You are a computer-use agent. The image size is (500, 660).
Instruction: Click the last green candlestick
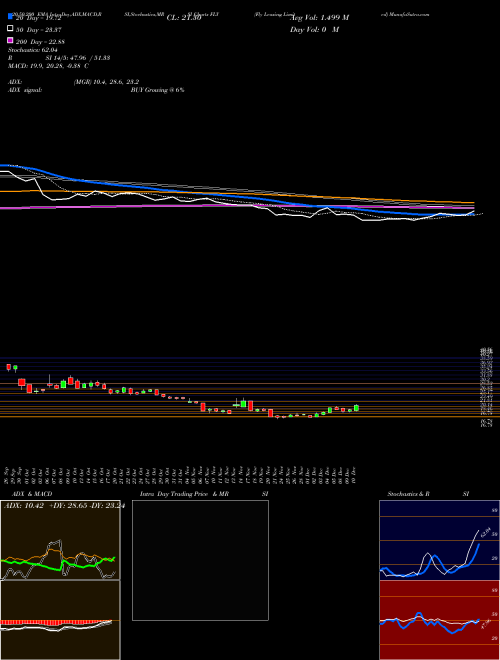356,407
